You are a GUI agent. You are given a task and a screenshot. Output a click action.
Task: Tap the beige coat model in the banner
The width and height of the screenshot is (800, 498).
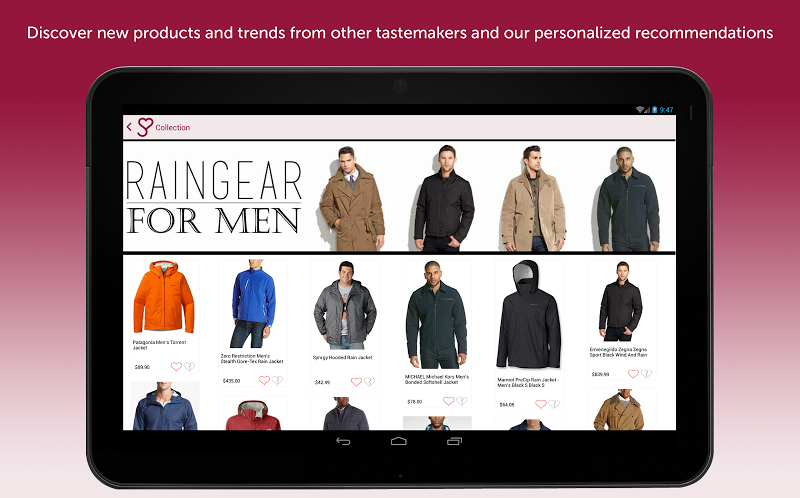tap(533, 198)
